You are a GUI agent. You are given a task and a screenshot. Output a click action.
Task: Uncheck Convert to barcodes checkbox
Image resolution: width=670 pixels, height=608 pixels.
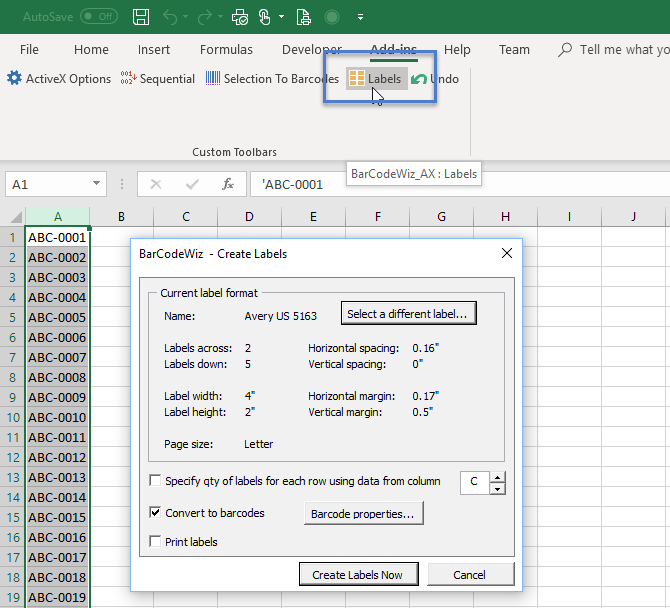(155, 512)
